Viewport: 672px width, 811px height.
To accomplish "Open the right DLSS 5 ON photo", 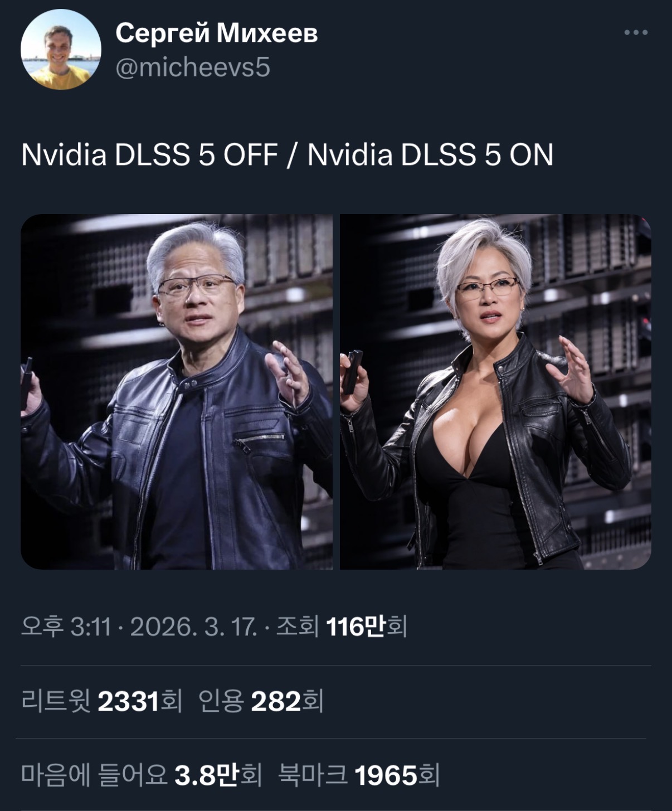I will 495,392.
